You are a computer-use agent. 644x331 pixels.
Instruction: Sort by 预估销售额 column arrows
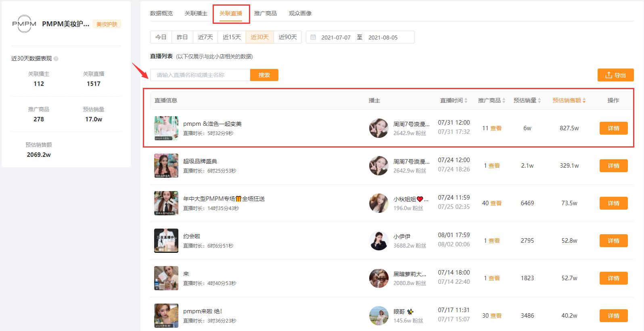[x=584, y=100]
